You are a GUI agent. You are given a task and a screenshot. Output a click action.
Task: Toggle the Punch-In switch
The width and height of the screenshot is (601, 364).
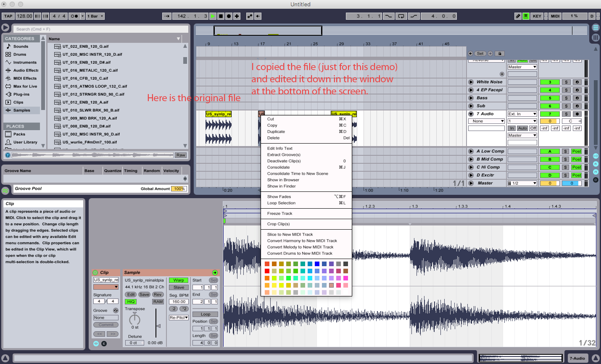[388, 16]
